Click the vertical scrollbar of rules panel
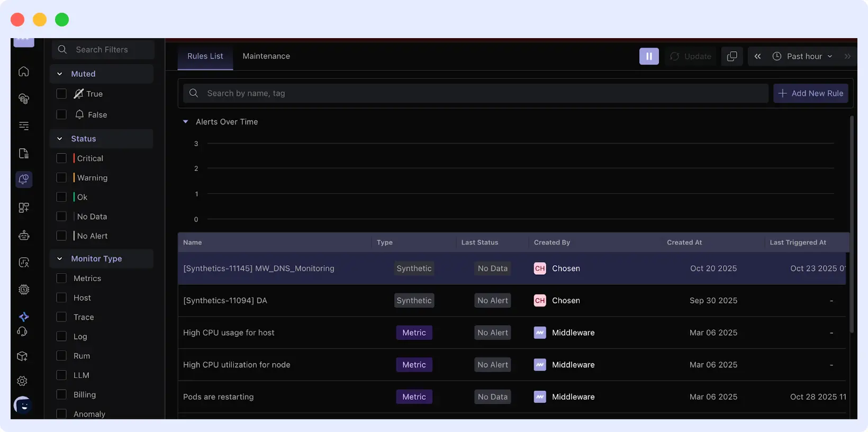868x432 pixels. [x=852, y=224]
